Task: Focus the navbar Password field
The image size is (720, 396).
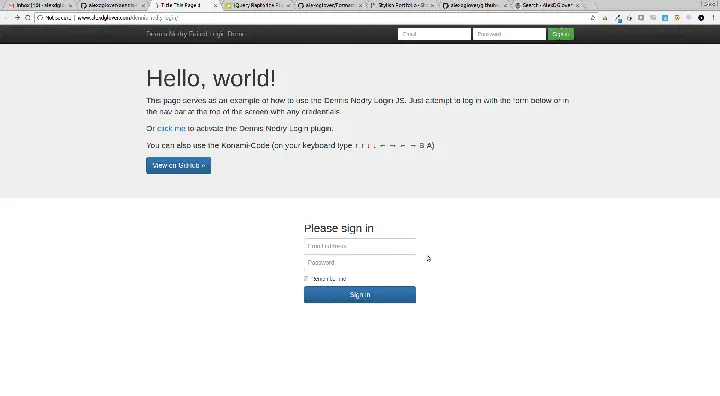Action: [509, 34]
